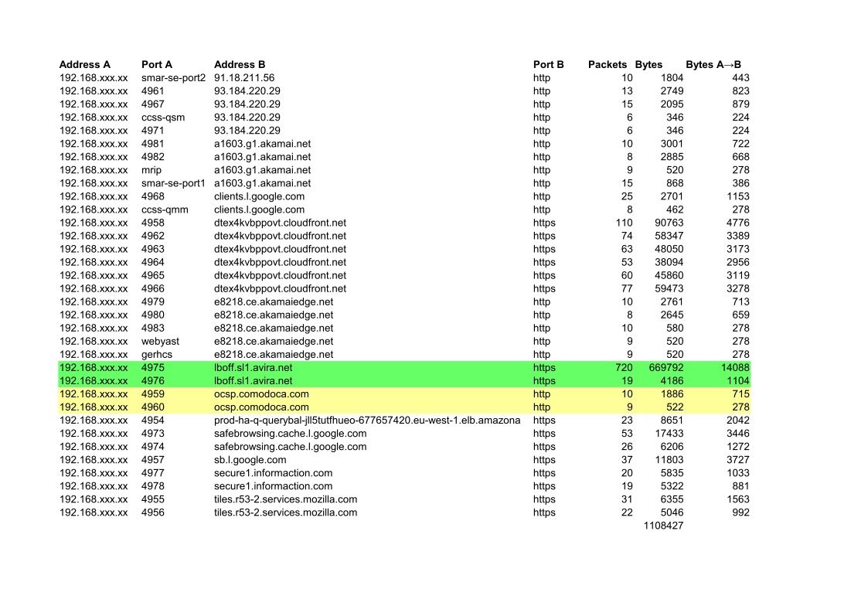The width and height of the screenshot is (868, 613).
Task: Click the sb.l.google.com address
Action: [250, 460]
